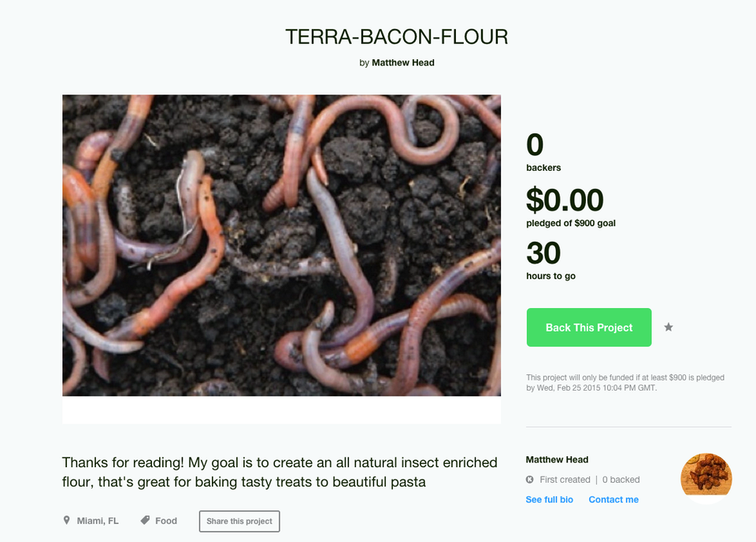Image resolution: width=756 pixels, height=542 pixels.
Task: Open the See full bio link
Action: click(549, 499)
